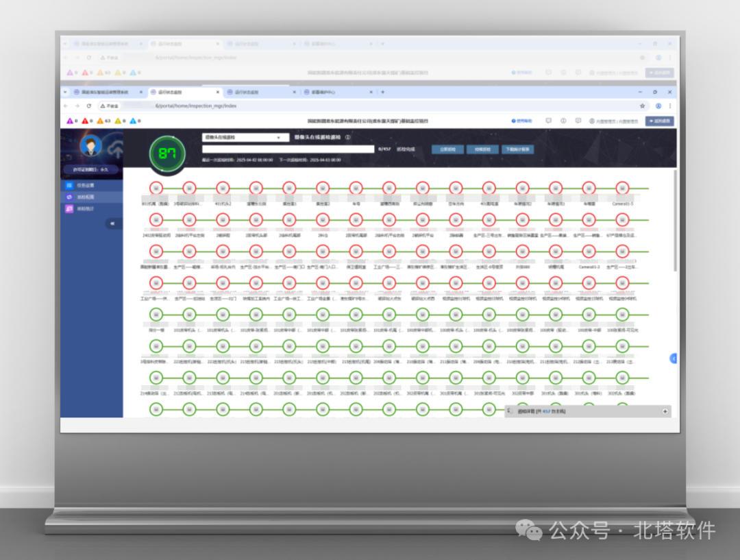
Task: Click the 许可证到期日 license badge
Action: pos(90,169)
